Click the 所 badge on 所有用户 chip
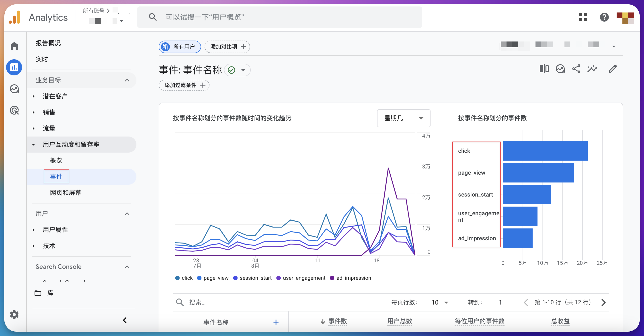The height and width of the screenshot is (336, 644). 165,47
